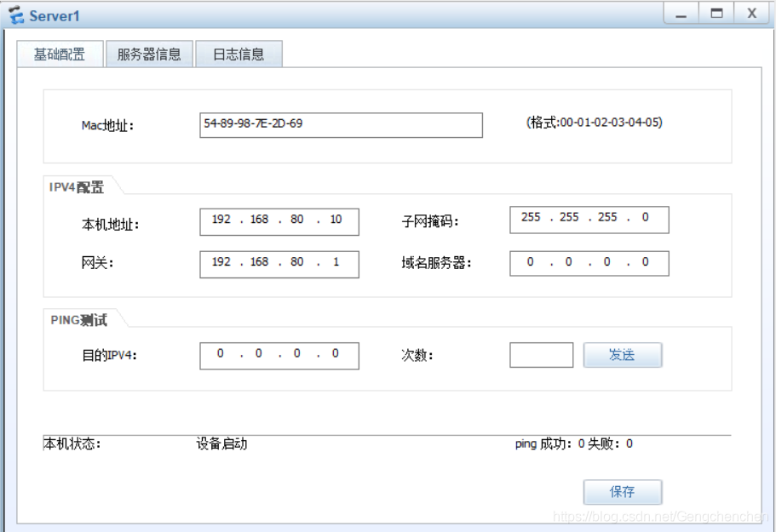Click the Mac地址 input field
The image size is (776, 532).
(341, 125)
